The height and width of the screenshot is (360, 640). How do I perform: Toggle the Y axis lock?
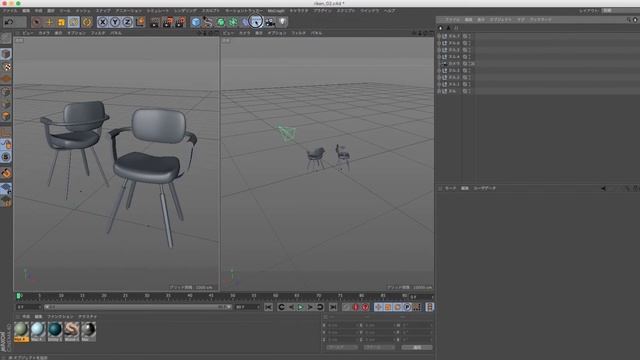pyautogui.click(x=115, y=22)
